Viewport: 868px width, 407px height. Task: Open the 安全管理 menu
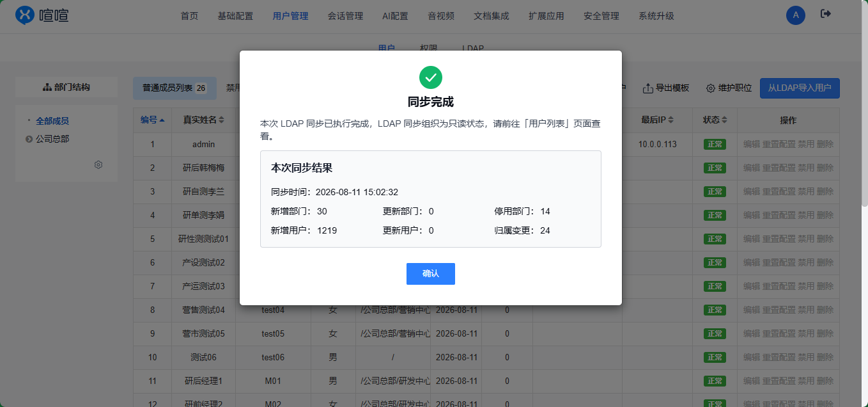(x=601, y=17)
